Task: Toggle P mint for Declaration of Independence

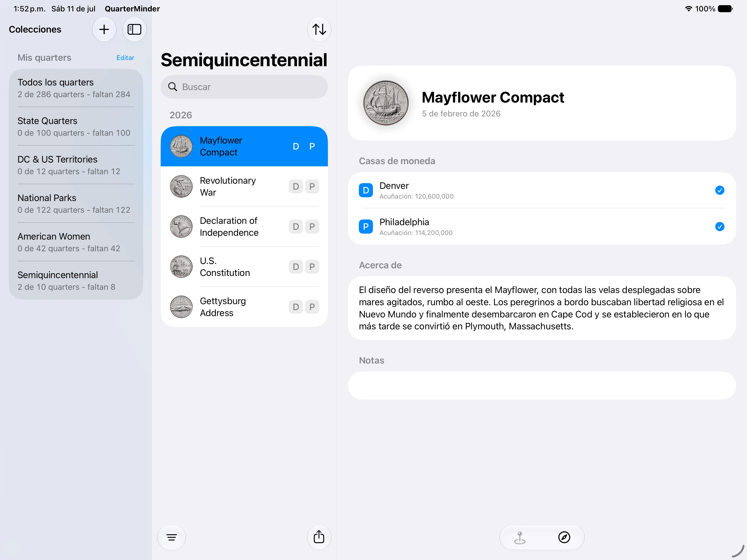Action: [x=312, y=227]
